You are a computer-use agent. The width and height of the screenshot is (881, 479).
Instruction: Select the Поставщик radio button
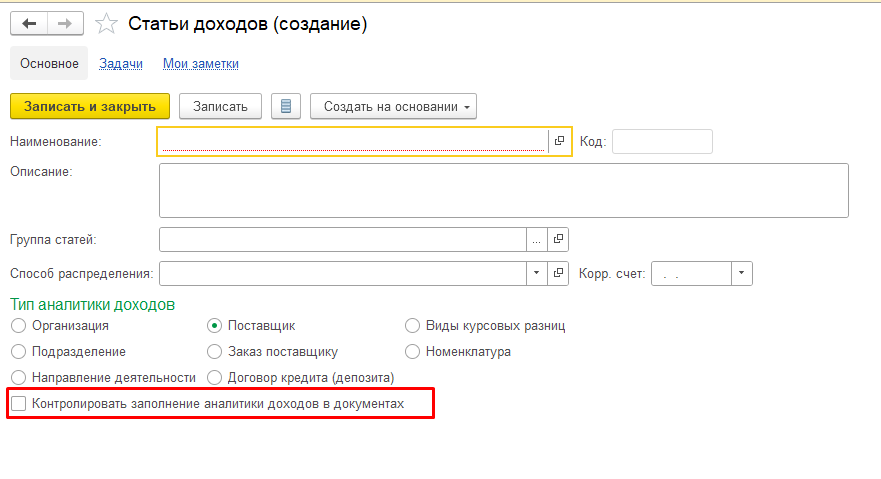tap(214, 325)
